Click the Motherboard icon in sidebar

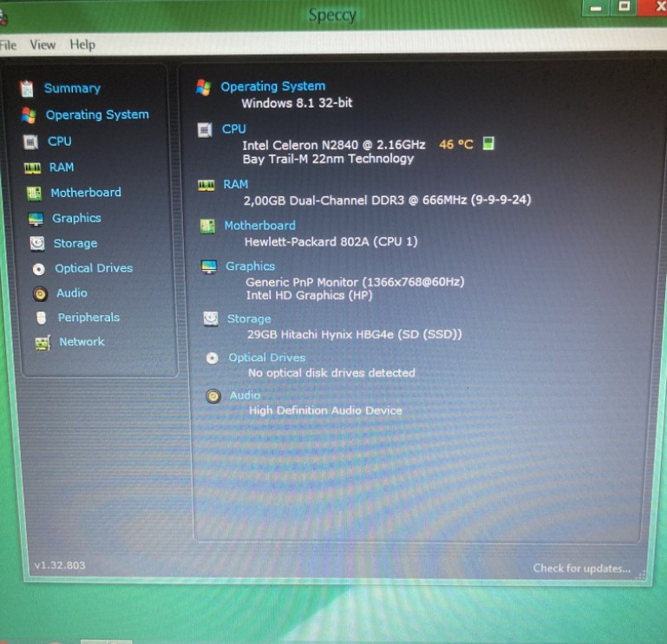(34, 194)
